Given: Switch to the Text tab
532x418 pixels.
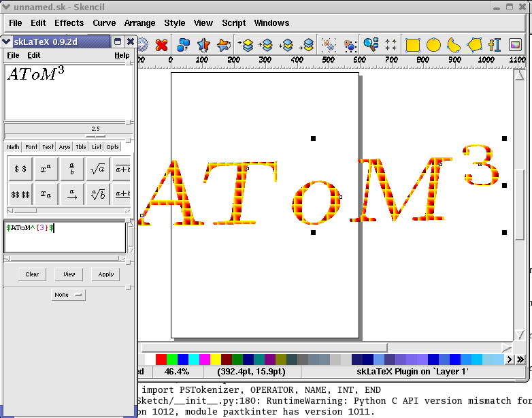Looking at the screenshot, I should coord(48,146).
